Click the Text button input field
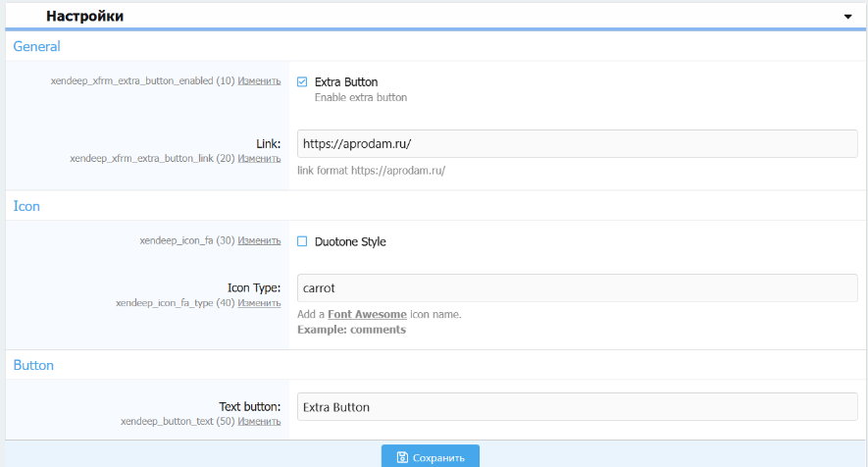The width and height of the screenshot is (868, 467). pyautogui.click(x=577, y=406)
